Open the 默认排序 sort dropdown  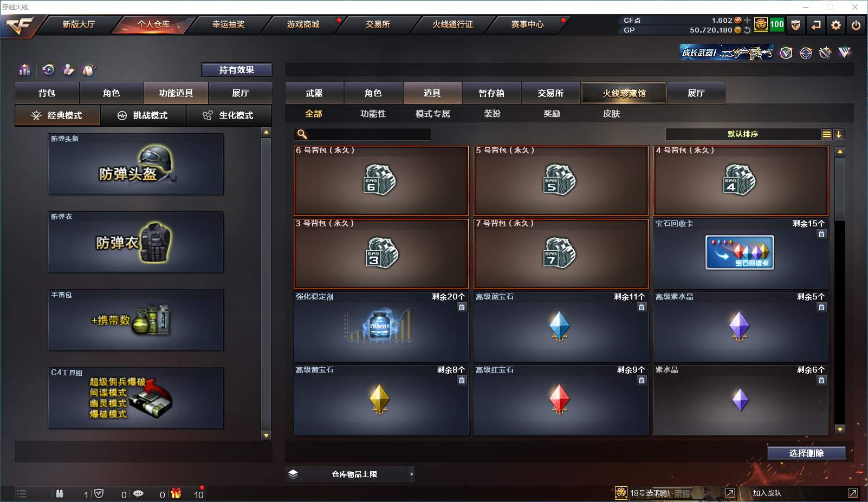tap(743, 134)
